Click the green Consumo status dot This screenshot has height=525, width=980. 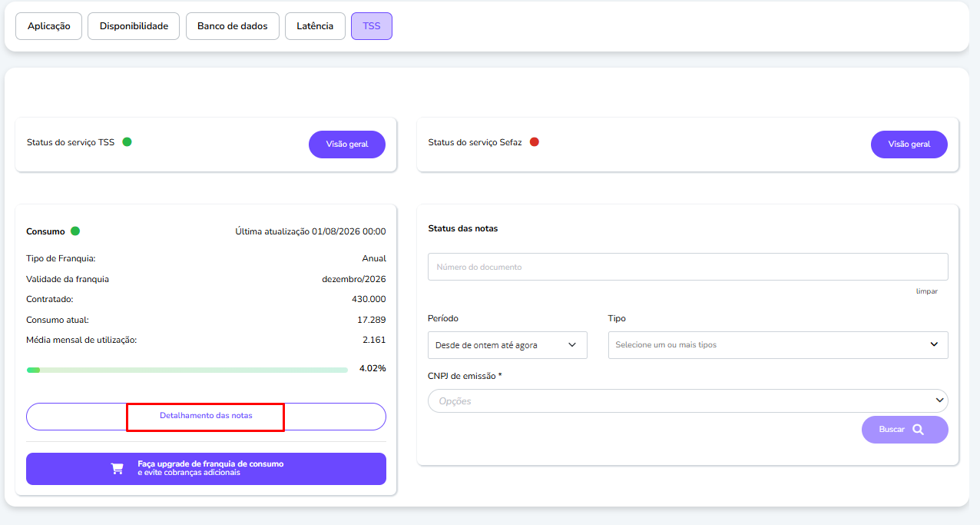coord(75,231)
